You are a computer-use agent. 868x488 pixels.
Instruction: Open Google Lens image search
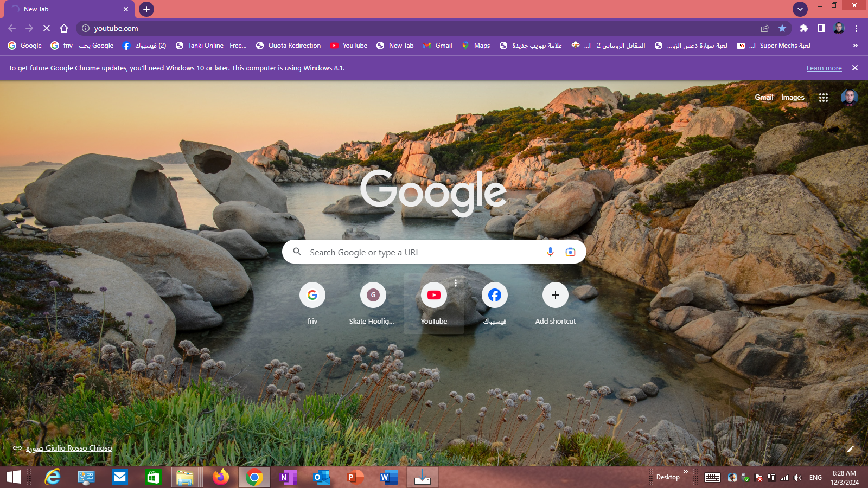click(x=570, y=252)
